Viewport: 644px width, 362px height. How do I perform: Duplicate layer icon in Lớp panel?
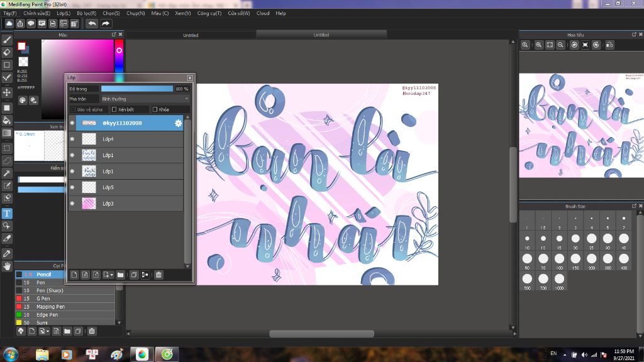tap(134, 275)
